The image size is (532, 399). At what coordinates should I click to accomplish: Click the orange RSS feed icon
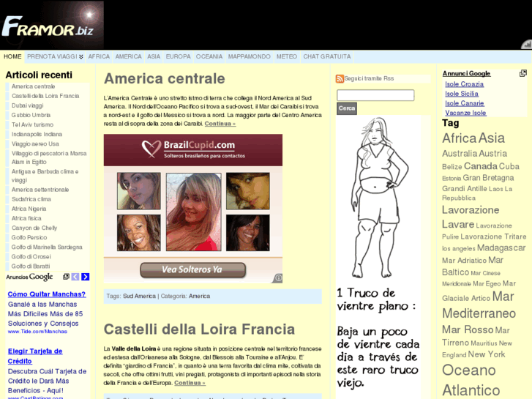coord(340,78)
